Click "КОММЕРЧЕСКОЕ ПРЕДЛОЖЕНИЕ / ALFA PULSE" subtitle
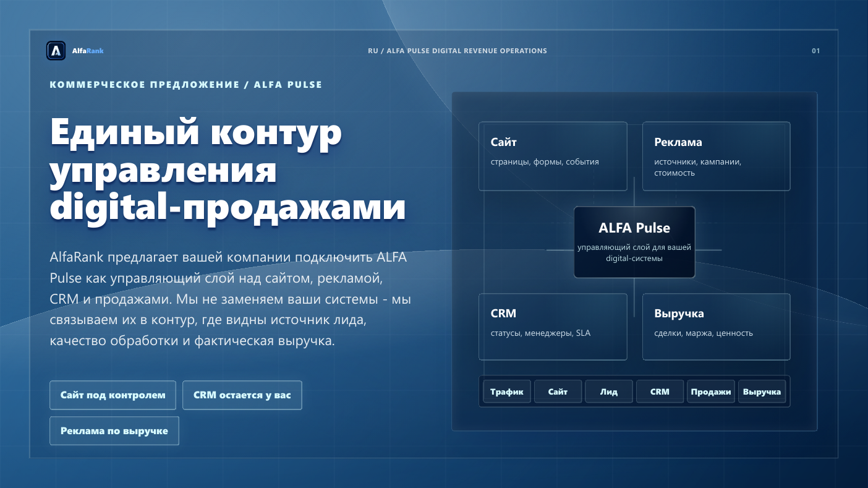 tap(186, 85)
